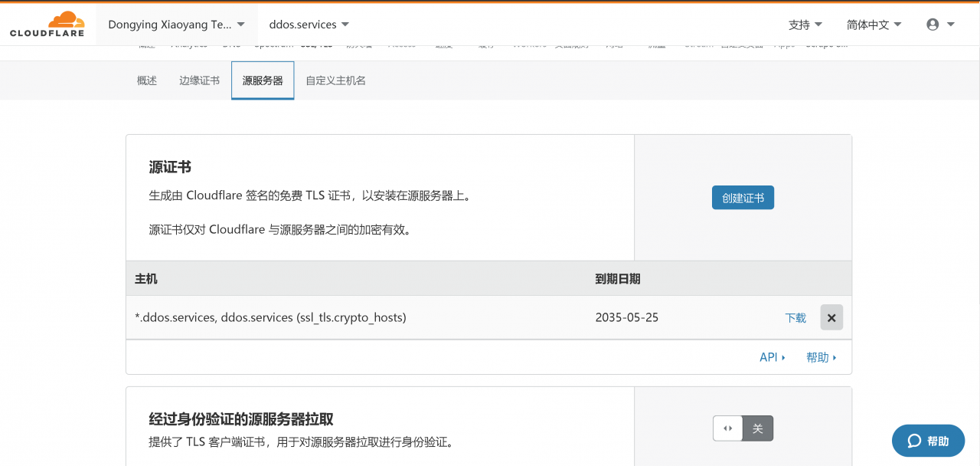Click the Cloudflare logo

[x=47, y=25]
